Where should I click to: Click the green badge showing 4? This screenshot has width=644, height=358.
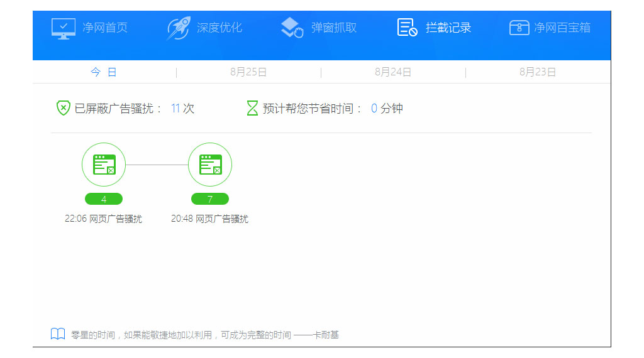click(x=104, y=199)
